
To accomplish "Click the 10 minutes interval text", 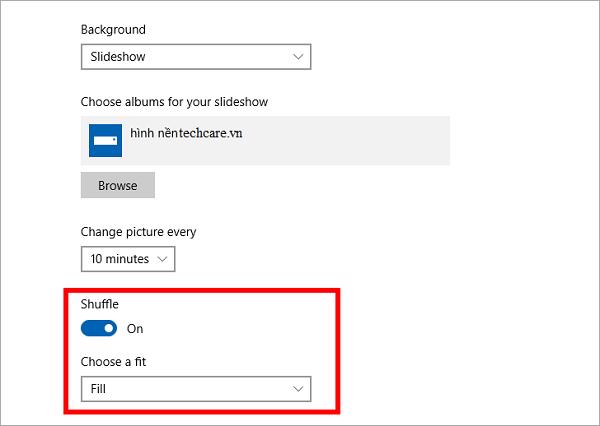I will 119,259.
